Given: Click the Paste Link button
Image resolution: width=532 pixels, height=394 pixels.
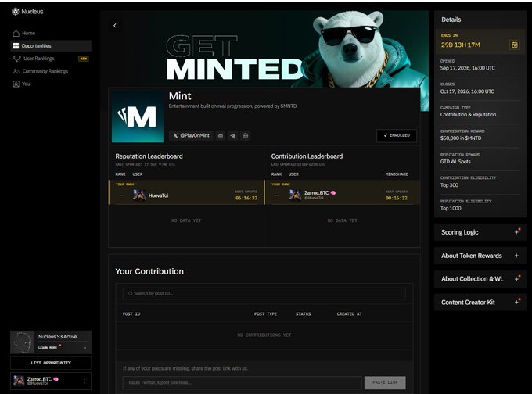Looking at the screenshot, I should click(x=385, y=382).
